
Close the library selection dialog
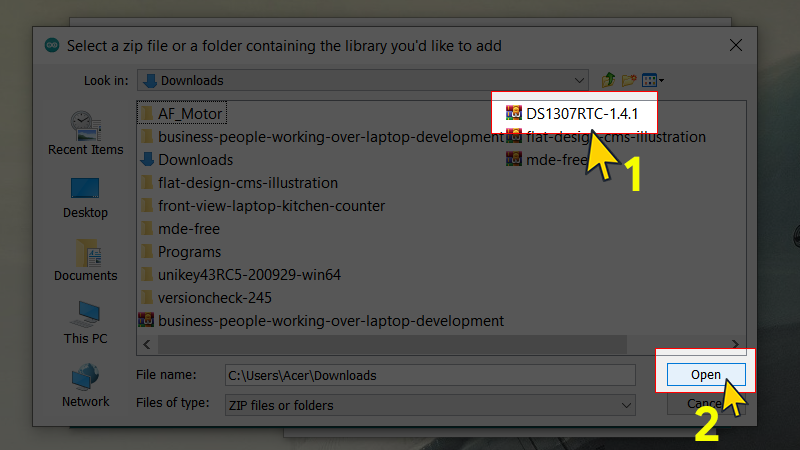(x=736, y=45)
